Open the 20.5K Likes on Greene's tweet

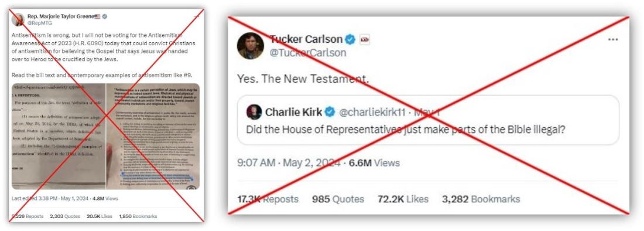pos(100,216)
